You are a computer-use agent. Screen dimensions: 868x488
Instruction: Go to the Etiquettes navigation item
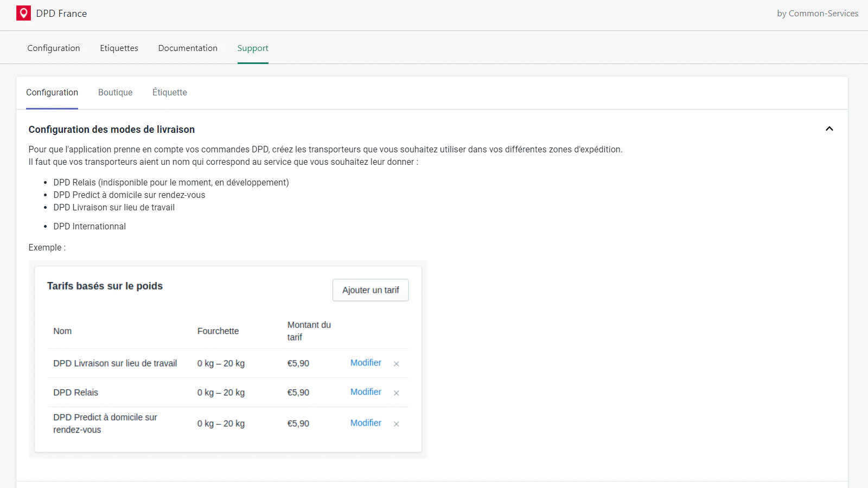coord(119,48)
